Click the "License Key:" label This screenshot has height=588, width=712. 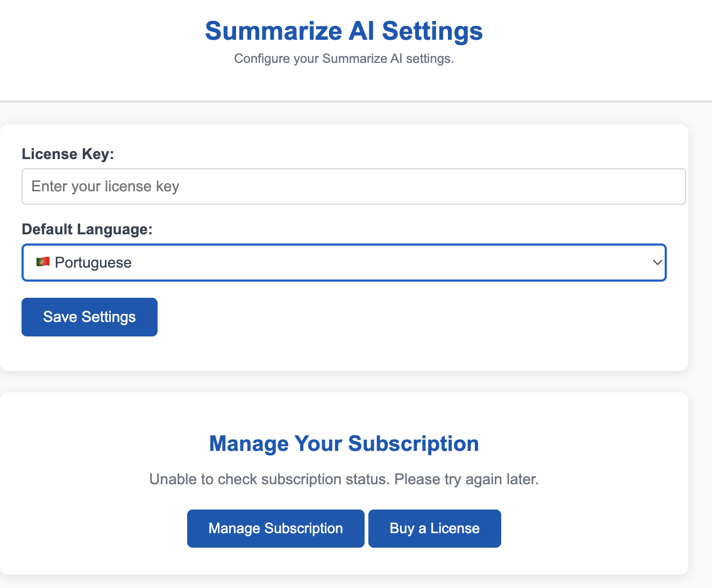68,154
